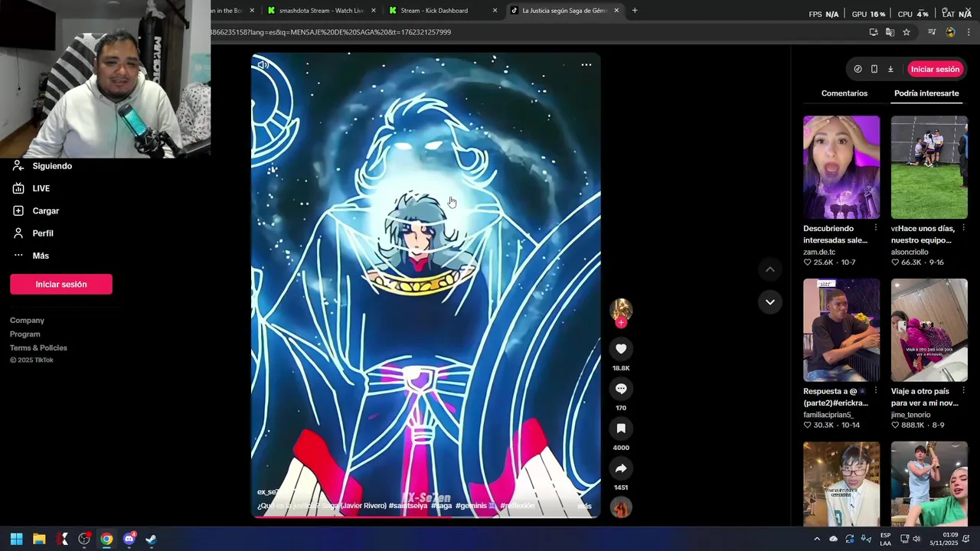Expand Terms & Policies footer section
This screenshot has width=980, height=551.
pos(38,348)
